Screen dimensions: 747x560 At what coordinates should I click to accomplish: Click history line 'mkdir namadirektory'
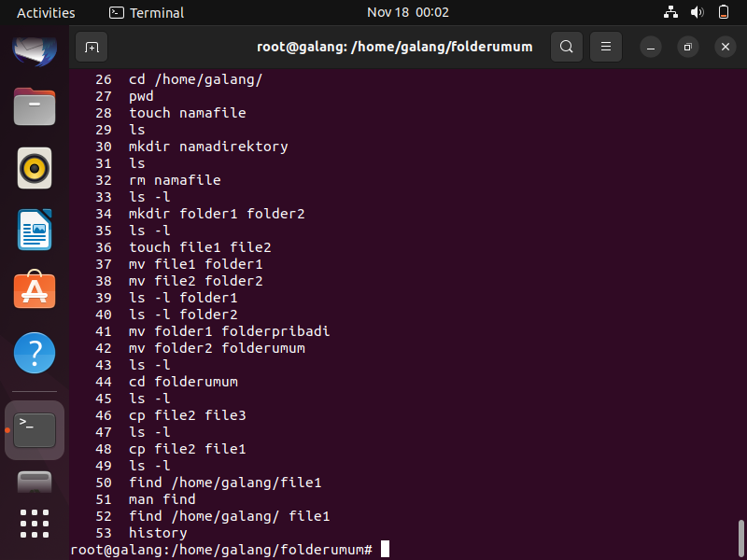[208, 147]
